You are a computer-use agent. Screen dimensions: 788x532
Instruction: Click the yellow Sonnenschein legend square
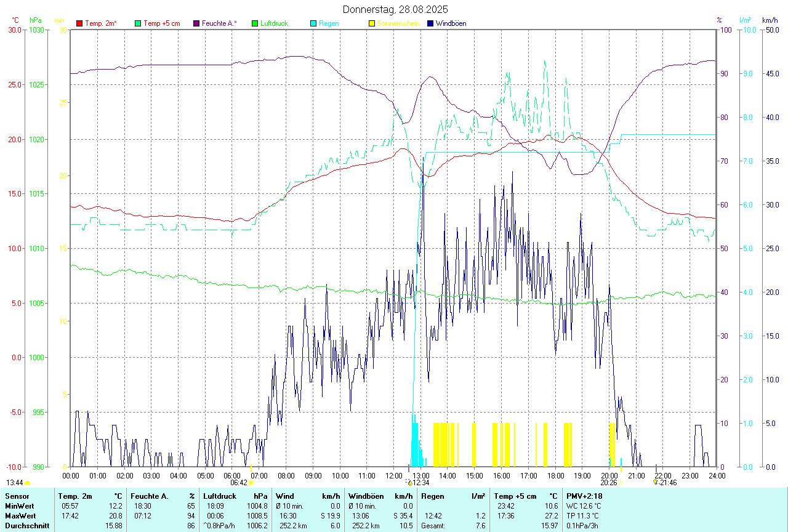click(x=372, y=23)
